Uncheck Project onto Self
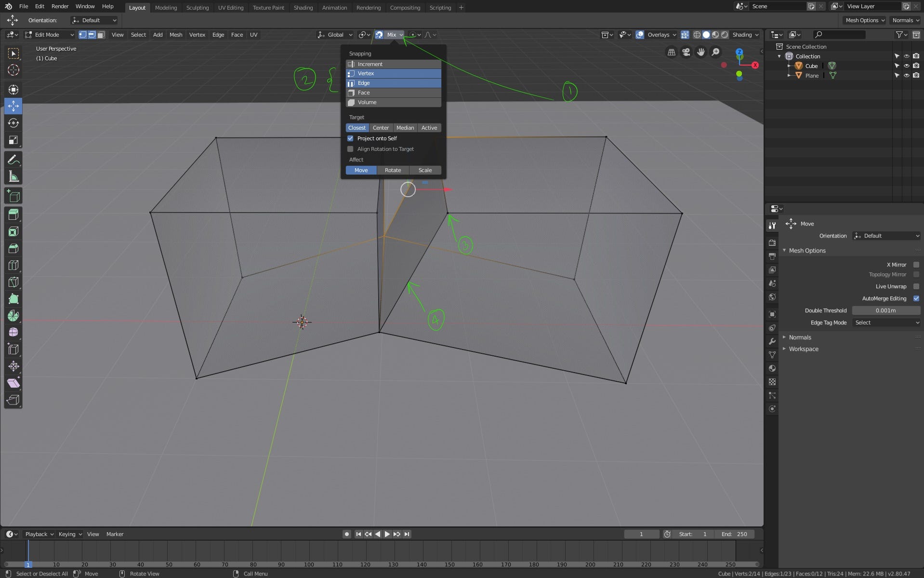Screen dimensions: 924x578 click(350, 138)
